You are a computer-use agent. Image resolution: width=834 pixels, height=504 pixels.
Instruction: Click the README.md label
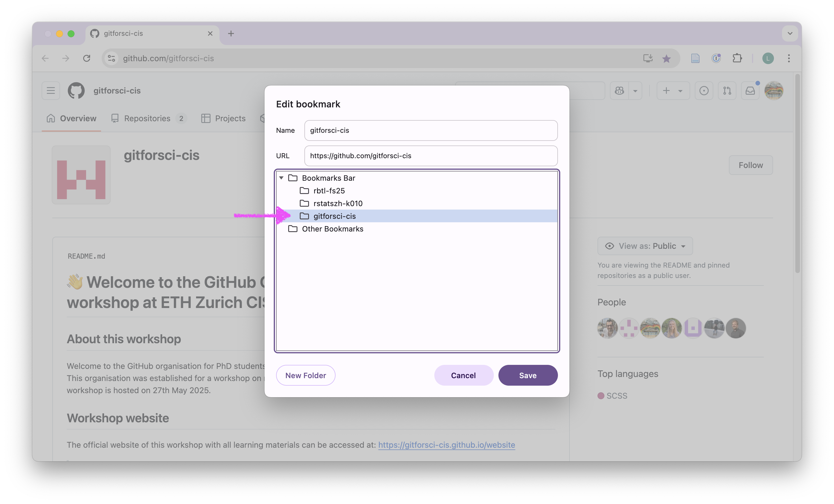tap(86, 256)
